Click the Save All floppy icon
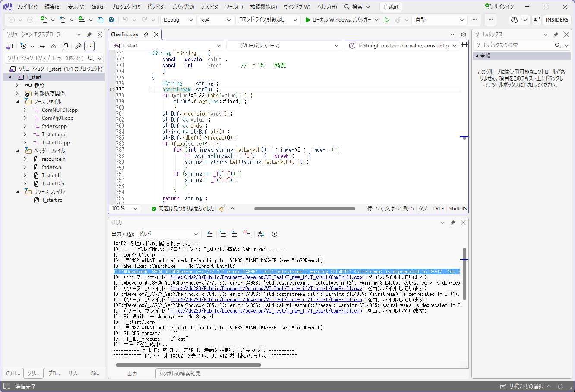Screen dimensions: 575x392 [x=112, y=20]
